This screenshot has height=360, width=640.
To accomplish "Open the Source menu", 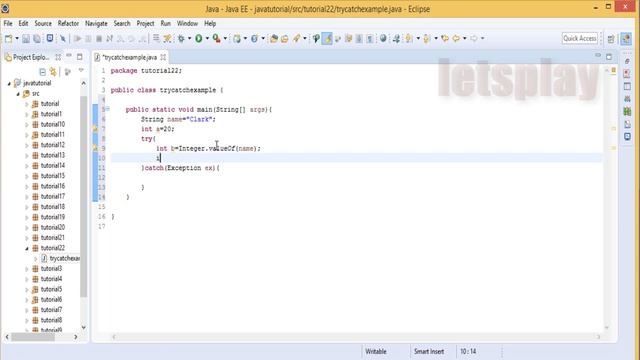I will tap(43, 23).
